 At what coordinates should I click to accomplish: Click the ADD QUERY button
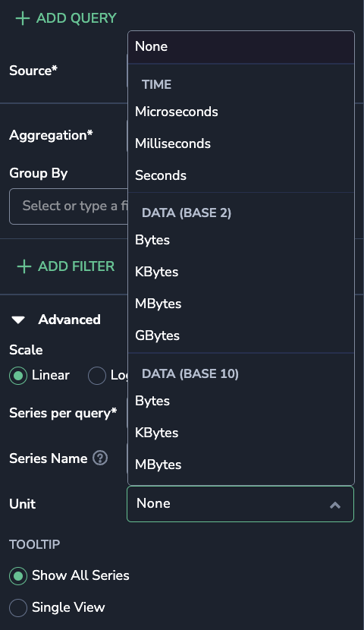66,18
